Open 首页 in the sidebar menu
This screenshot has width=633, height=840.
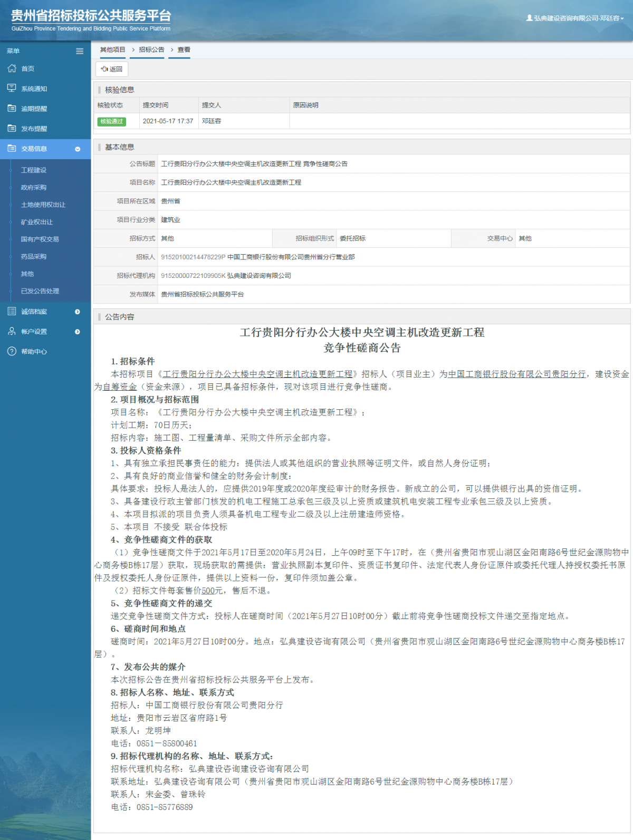(x=27, y=69)
